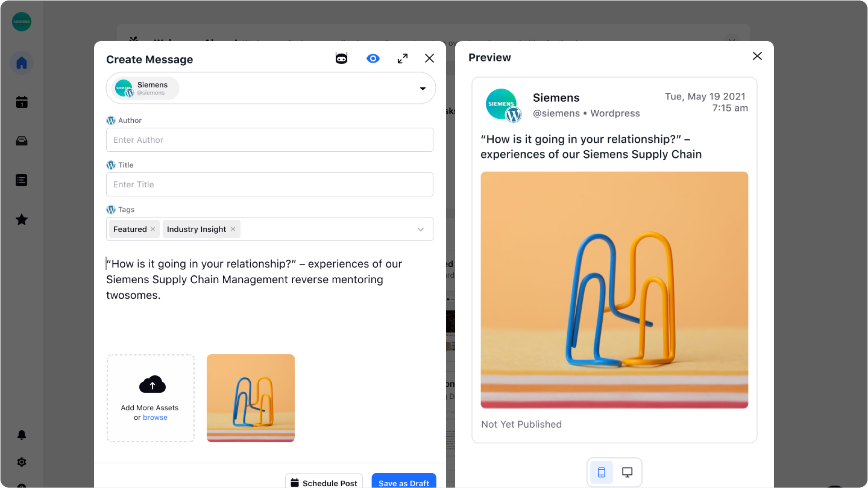Toggle the preview eye icon
This screenshot has width=868, height=488.
pyautogui.click(x=373, y=58)
